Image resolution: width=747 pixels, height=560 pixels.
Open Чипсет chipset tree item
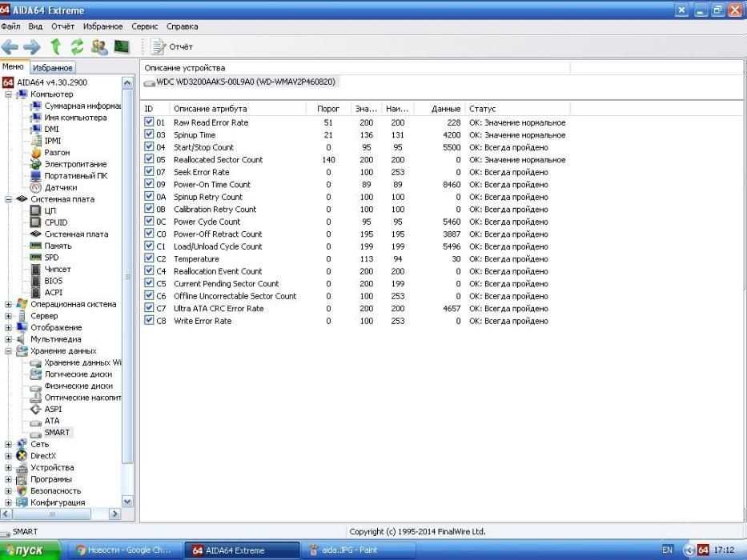point(50,269)
